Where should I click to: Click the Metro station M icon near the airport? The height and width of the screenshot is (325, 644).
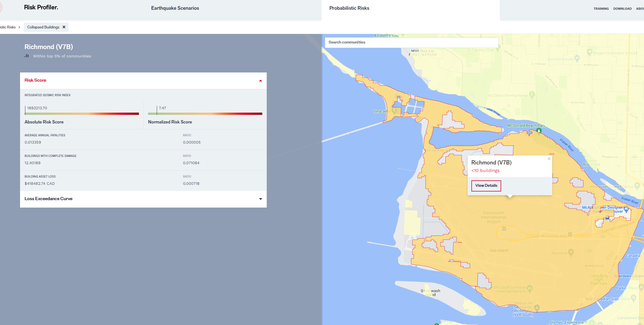click(504, 229)
